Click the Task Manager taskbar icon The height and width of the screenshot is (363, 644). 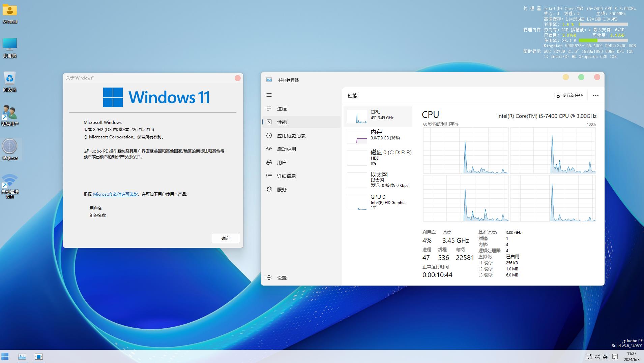[x=22, y=357]
